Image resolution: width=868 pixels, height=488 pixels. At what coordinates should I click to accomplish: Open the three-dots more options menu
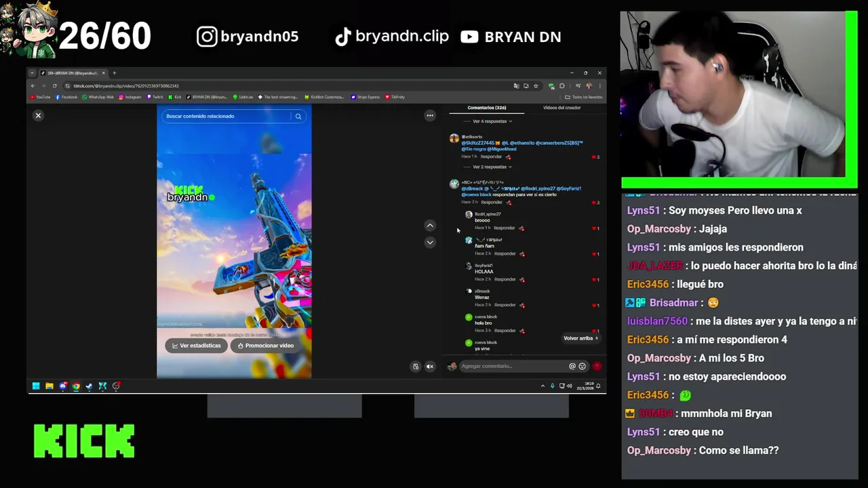pos(430,116)
